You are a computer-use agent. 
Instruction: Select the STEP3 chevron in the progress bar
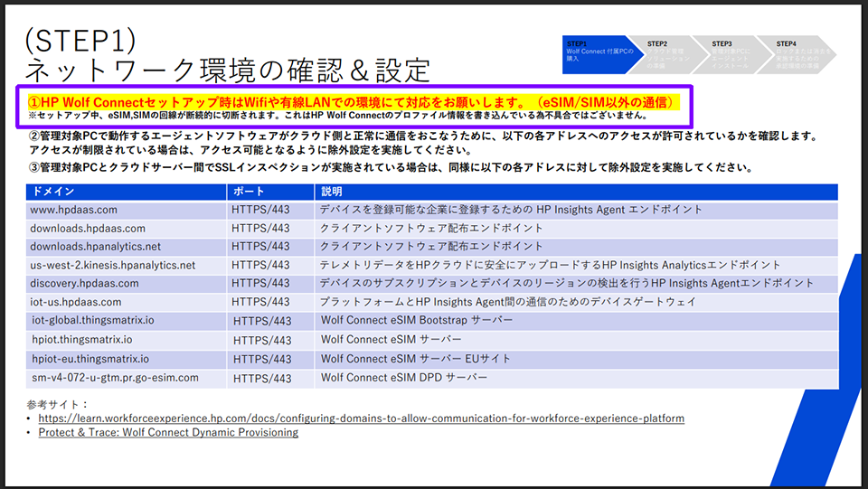(734, 55)
